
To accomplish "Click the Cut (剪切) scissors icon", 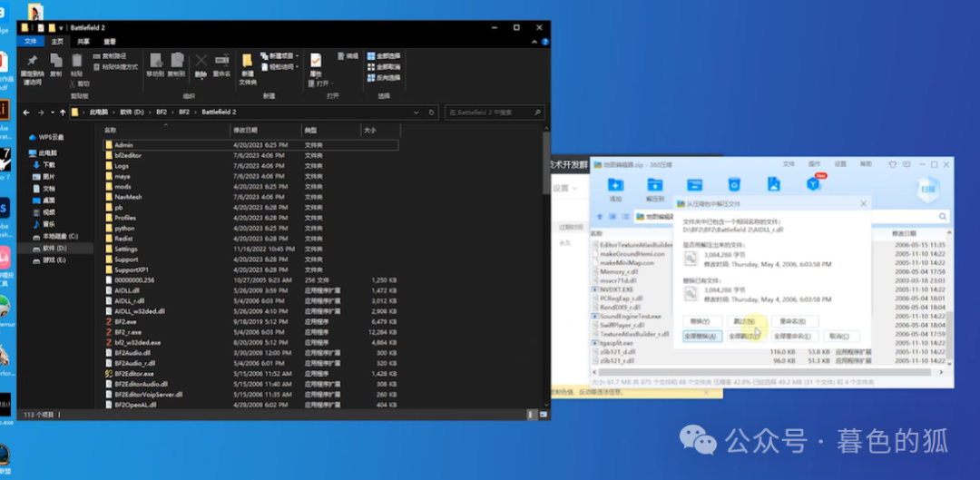I will click(x=73, y=83).
